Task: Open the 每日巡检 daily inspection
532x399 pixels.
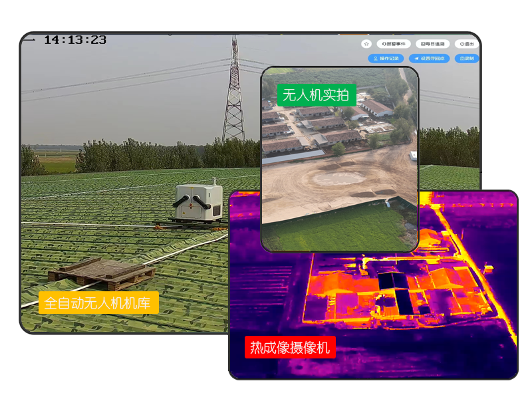Action: coord(432,44)
